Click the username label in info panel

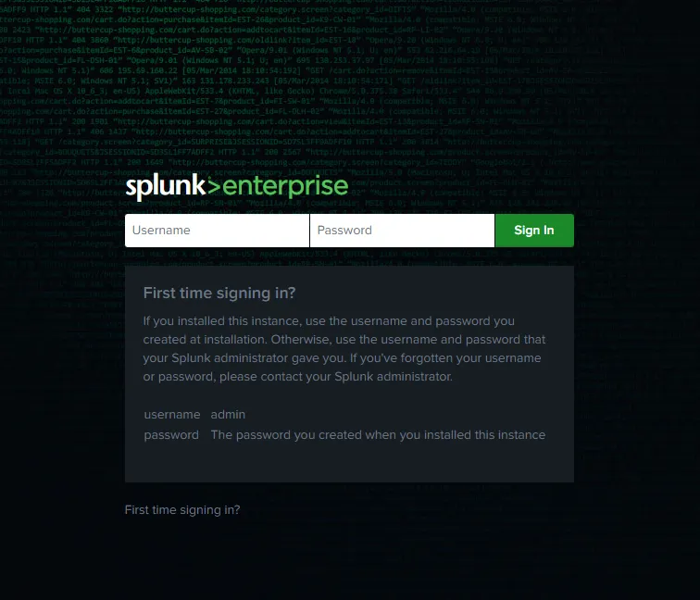point(172,415)
